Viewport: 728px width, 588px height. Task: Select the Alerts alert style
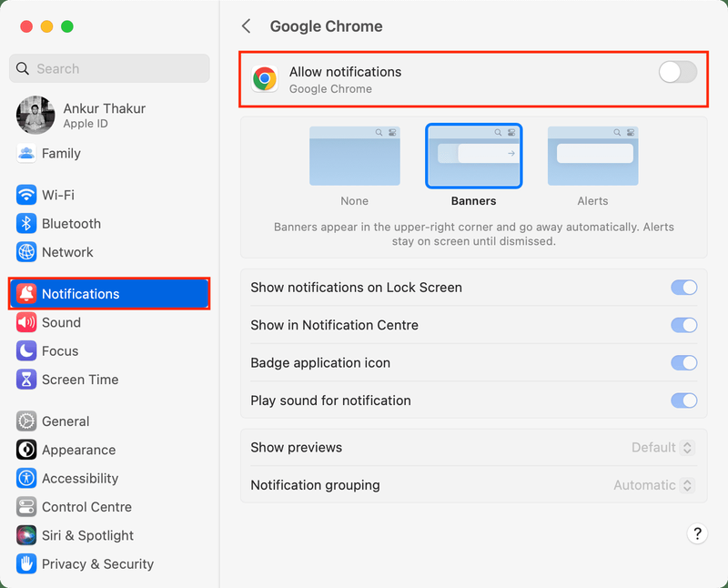593,156
